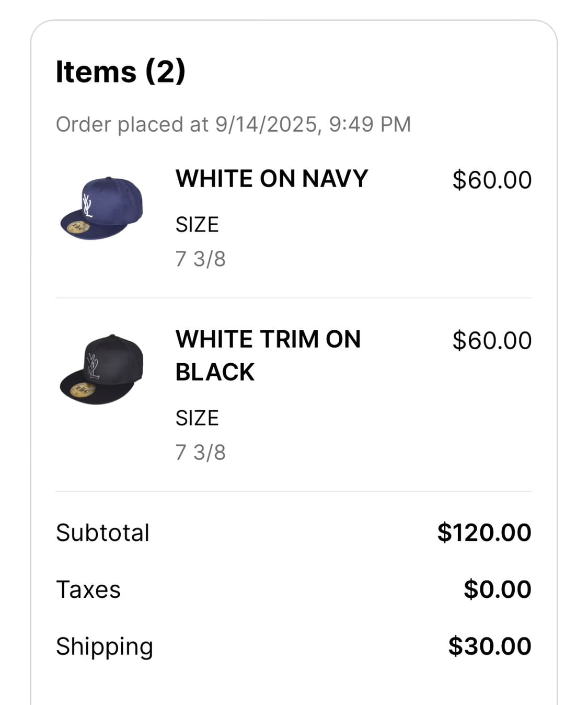The width and height of the screenshot is (588, 705).
Task: Open the WHITE ON NAVY item title
Action: tap(272, 179)
